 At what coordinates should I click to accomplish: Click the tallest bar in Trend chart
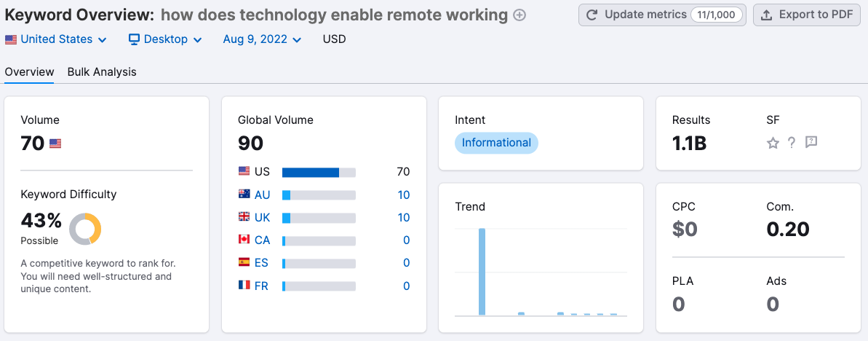[x=482, y=271]
